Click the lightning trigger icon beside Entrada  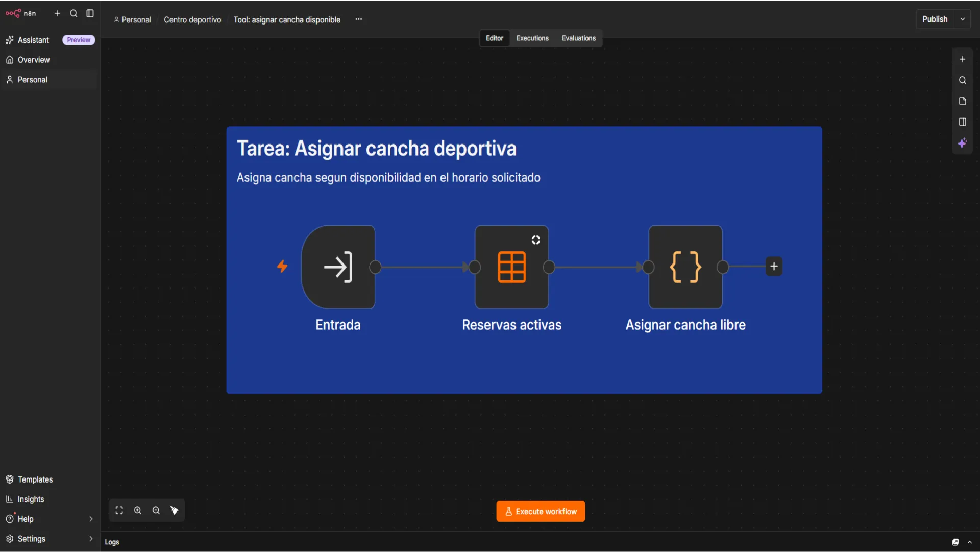click(x=282, y=267)
